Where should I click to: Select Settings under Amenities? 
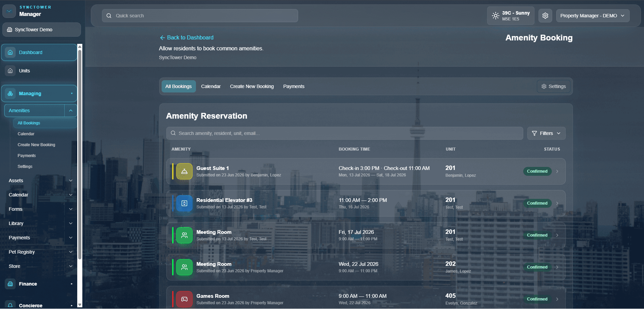click(x=25, y=167)
